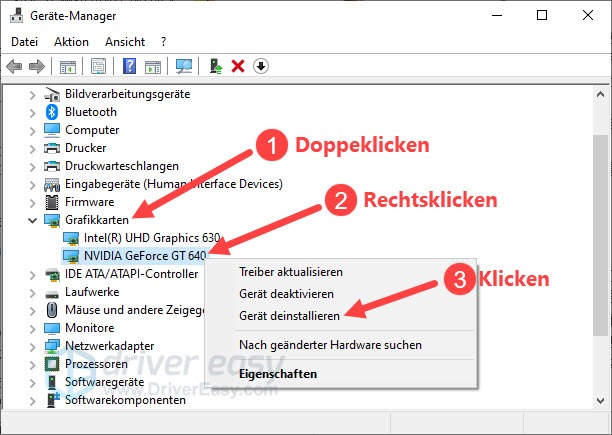Select the Softwarekomponenten tree entry
Image resolution: width=612 pixels, height=435 pixels.
[x=125, y=400]
